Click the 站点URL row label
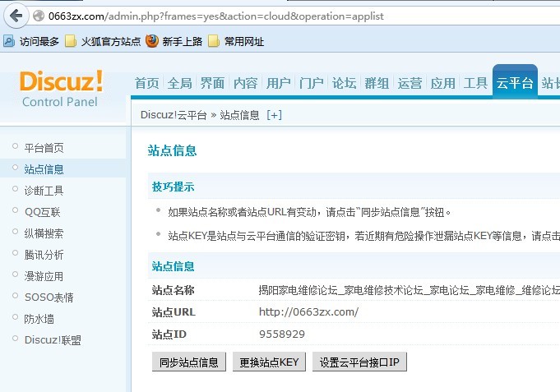Screen dimensions: 560x392 [x=174, y=312]
